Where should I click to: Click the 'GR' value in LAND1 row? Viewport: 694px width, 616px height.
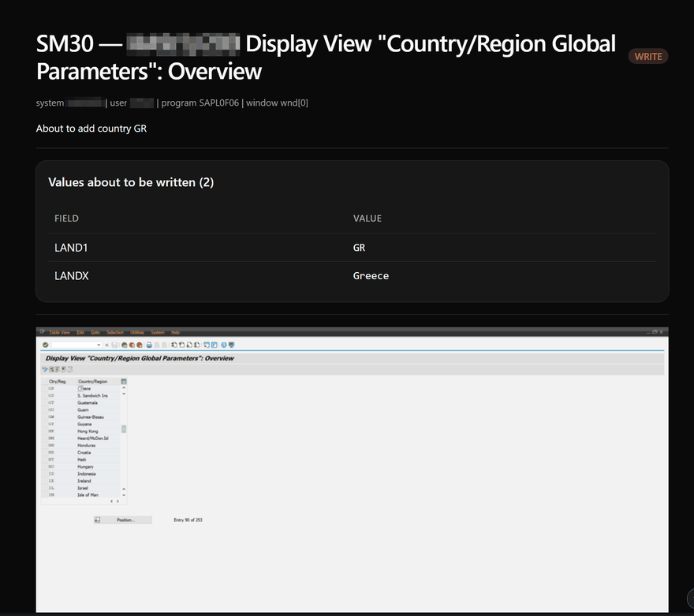[x=359, y=248]
